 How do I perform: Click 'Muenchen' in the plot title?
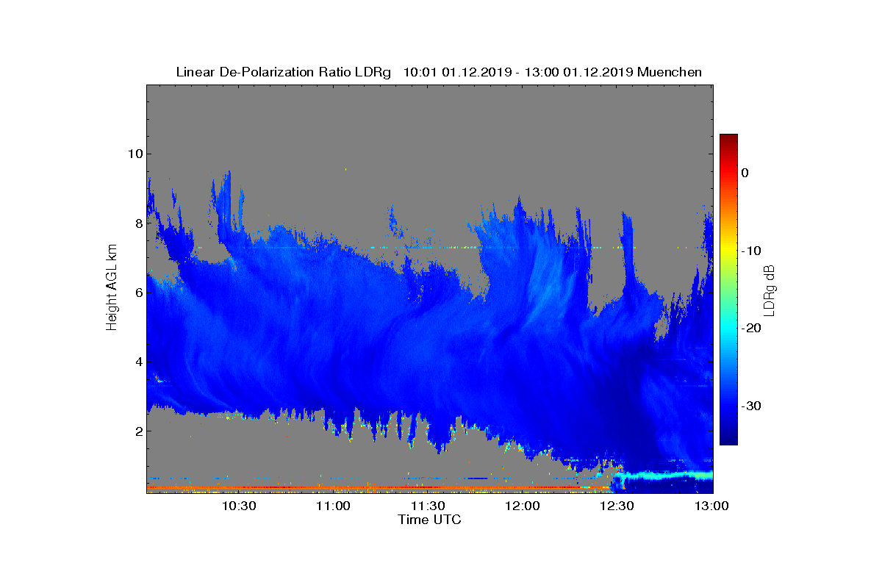(670, 72)
